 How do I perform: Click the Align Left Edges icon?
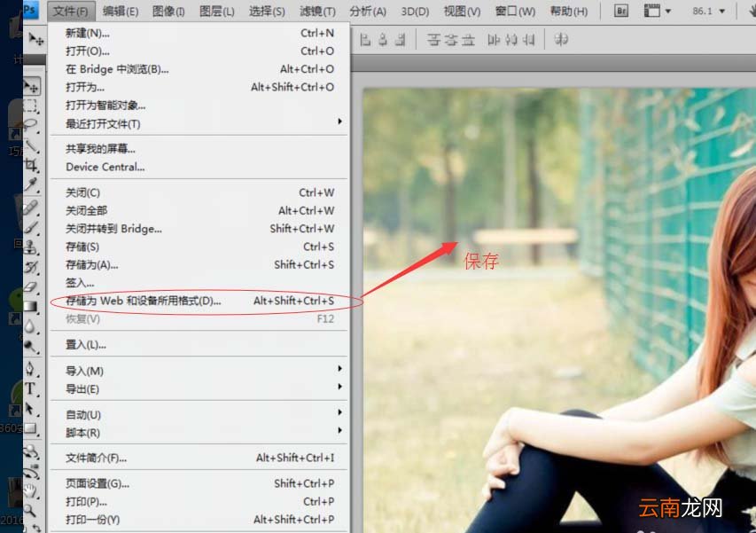365,40
